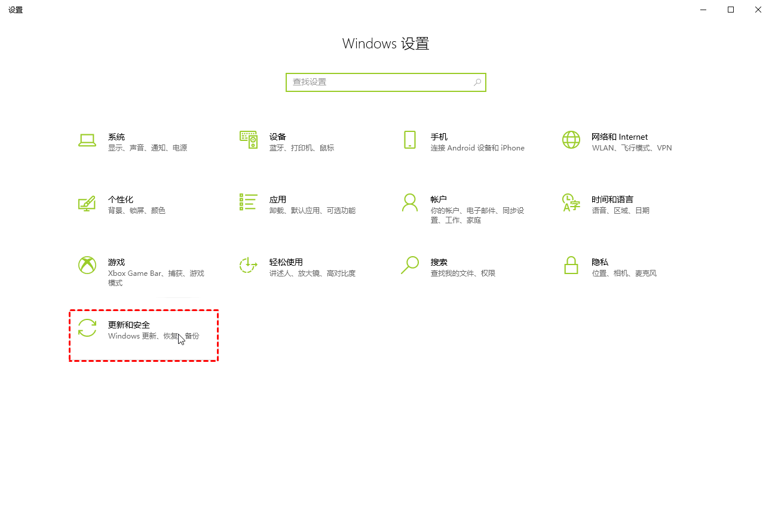Click the 个性化 paintbrush icon

click(87, 203)
